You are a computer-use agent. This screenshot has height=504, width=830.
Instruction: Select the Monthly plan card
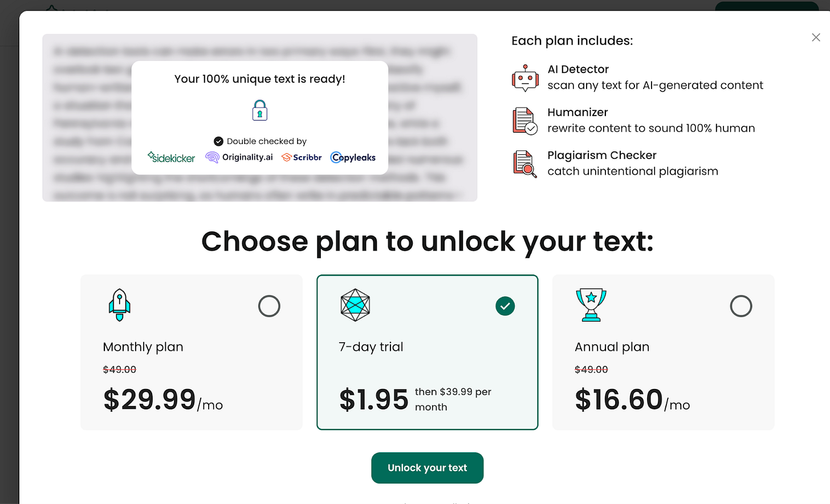(x=192, y=352)
